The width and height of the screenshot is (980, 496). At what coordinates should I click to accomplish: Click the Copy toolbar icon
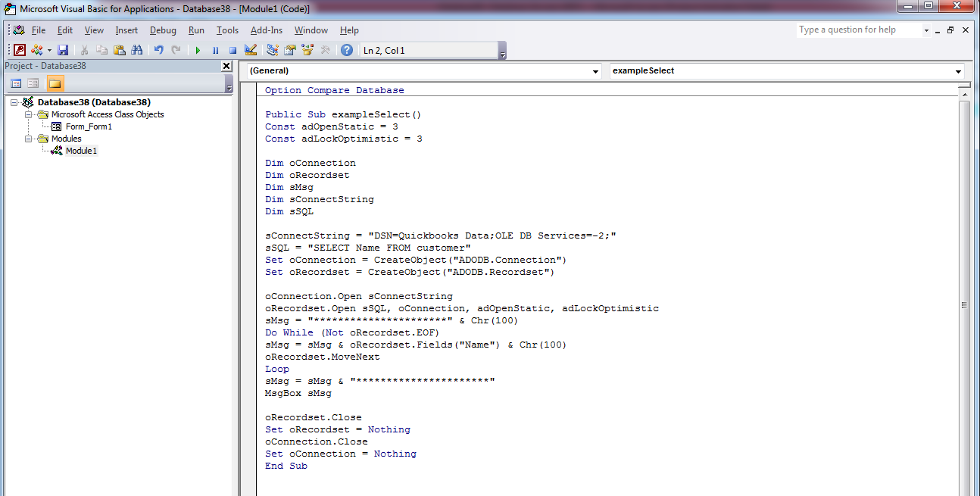click(101, 50)
